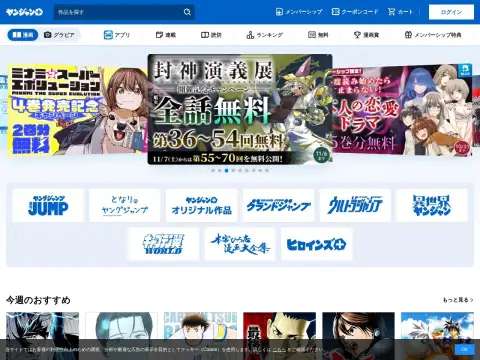Open the こちら link in cookie notice
The width and height of the screenshot is (480, 360).
point(279,350)
